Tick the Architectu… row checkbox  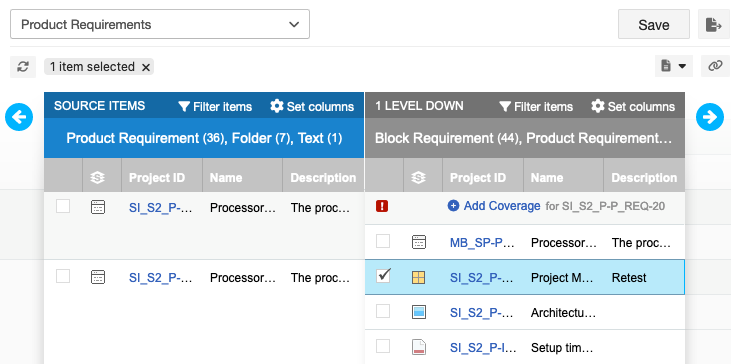(x=383, y=311)
